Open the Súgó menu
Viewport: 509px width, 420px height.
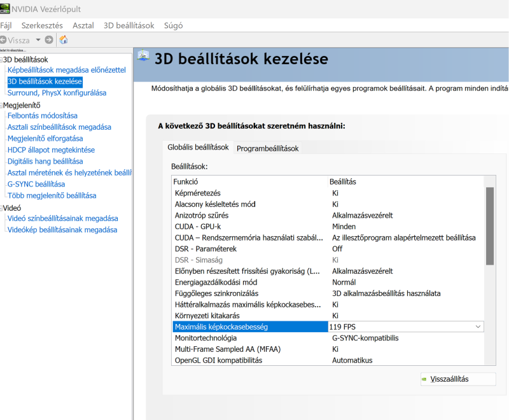tap(173, 25)
